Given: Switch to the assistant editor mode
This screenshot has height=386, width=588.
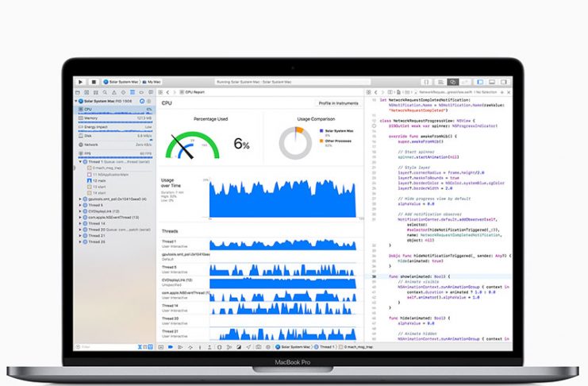Looking at the screenshot, I should click(453, 81).
